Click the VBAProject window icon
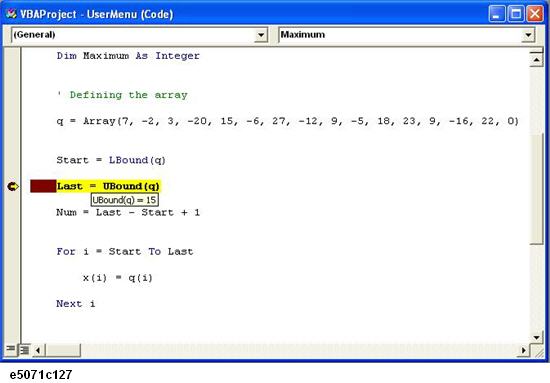Screen dimensions: 550x383 [x=11, y=14]
